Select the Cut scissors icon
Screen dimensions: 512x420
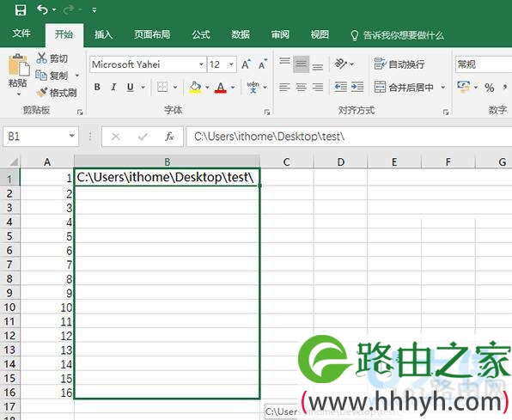[x=41, y=58]
